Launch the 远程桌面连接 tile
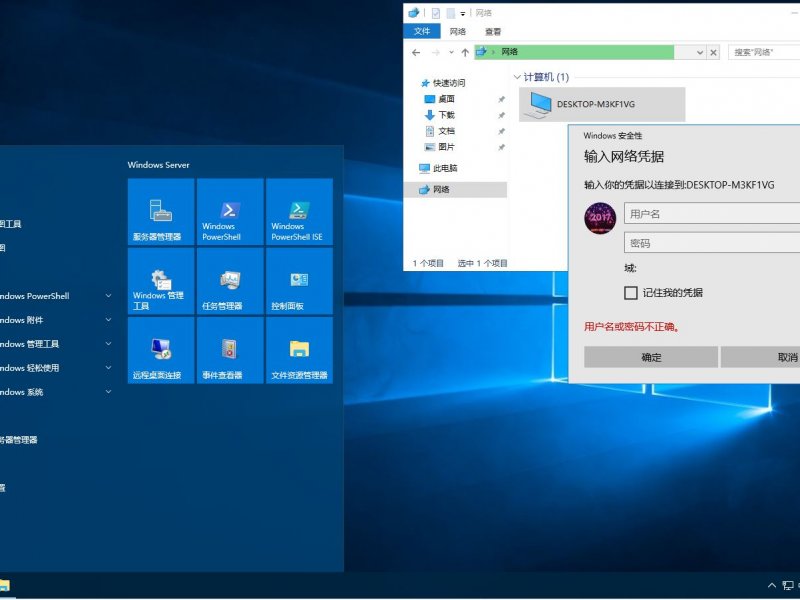 161,350
